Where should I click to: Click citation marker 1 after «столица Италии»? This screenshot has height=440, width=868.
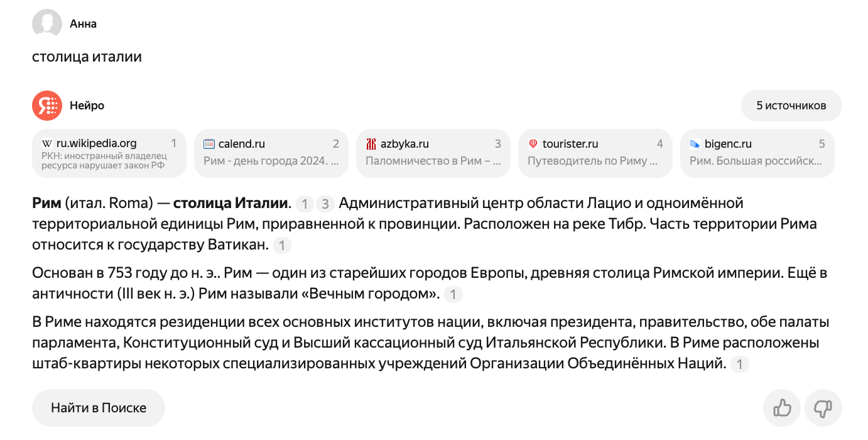pyautogui.click(x=305, y=204)
